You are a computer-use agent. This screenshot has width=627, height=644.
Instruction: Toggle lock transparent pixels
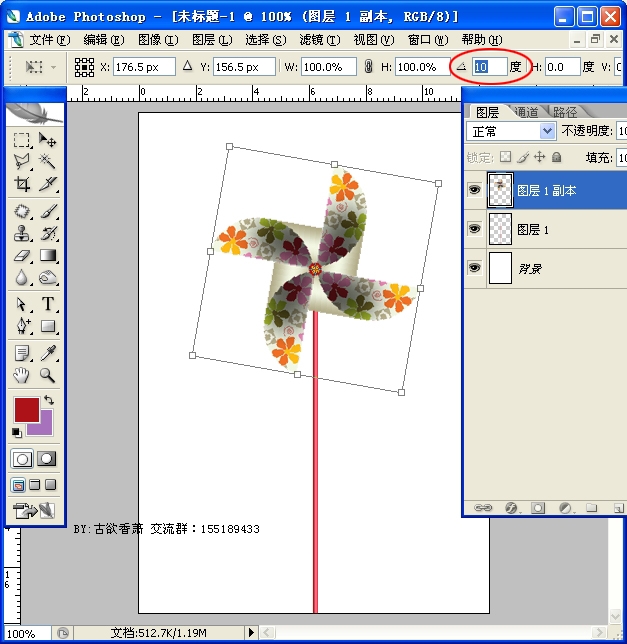pyautogui.click(x=505, y=157)
